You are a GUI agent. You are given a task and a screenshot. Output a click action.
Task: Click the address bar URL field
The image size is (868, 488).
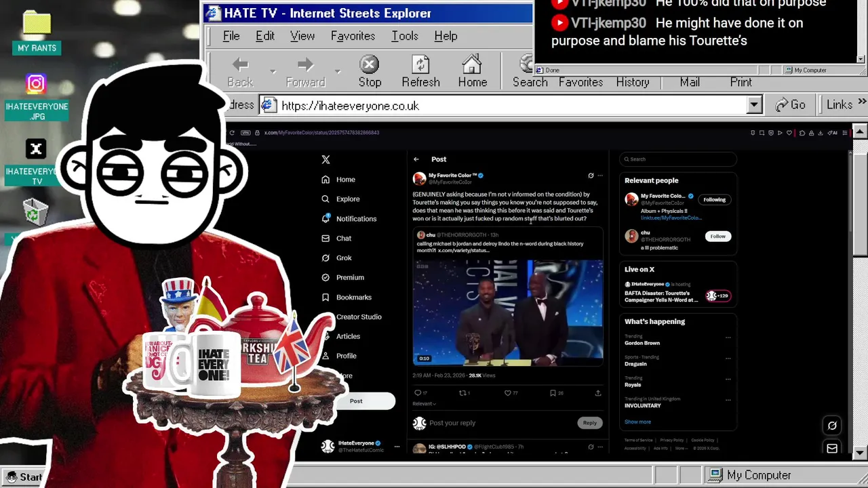pyautogui.click(x=503, y=105)
